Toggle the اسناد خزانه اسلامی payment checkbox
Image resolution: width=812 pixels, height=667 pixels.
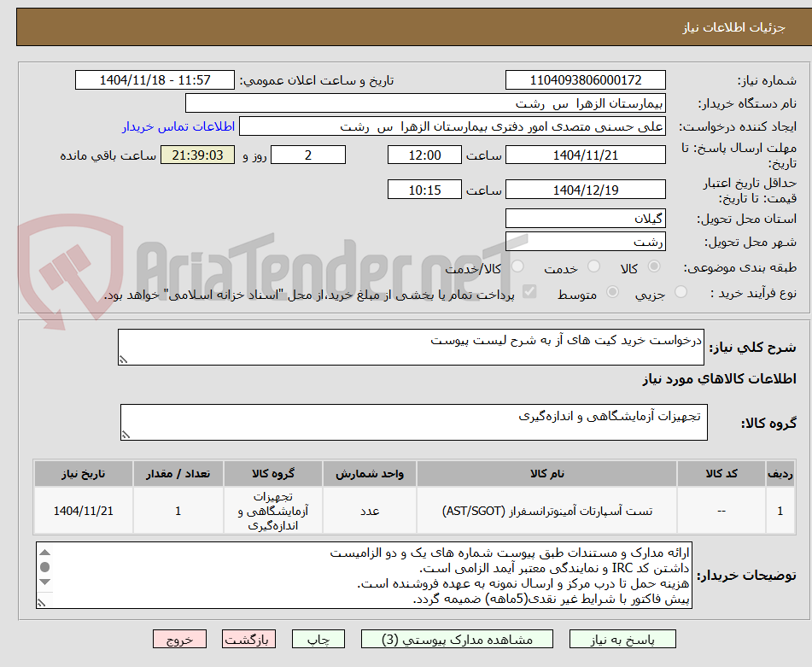pyautogui.click(x=529, y=292)
